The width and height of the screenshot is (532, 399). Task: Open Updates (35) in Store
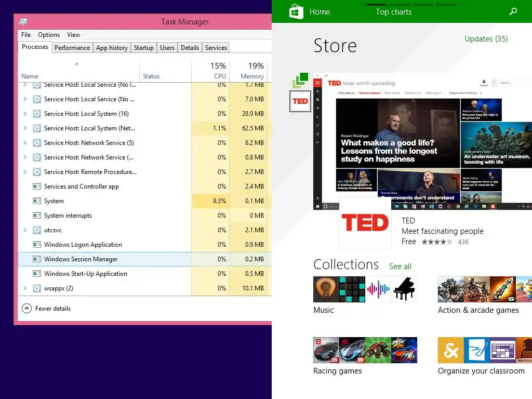486,38
